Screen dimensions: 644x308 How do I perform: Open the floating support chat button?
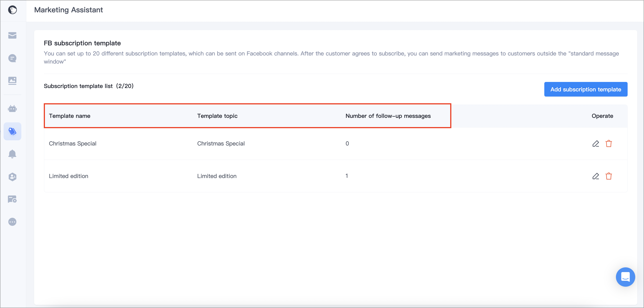pos(625,277)
